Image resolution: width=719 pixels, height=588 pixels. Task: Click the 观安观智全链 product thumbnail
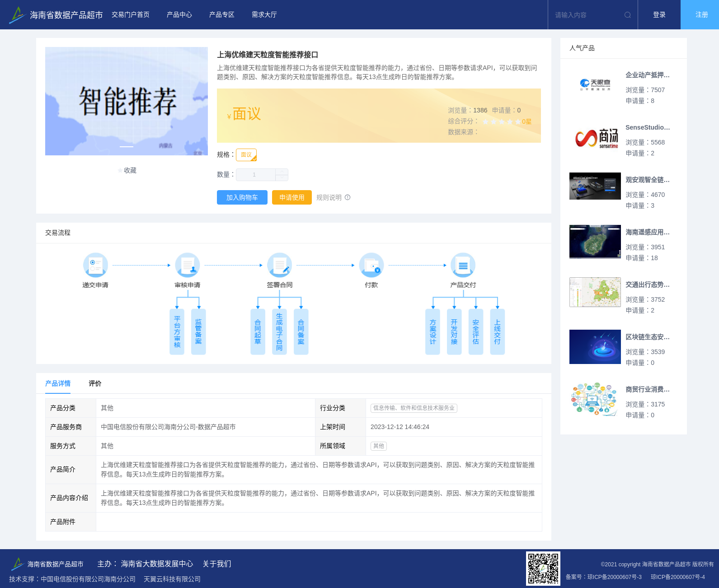pos(595,186)
